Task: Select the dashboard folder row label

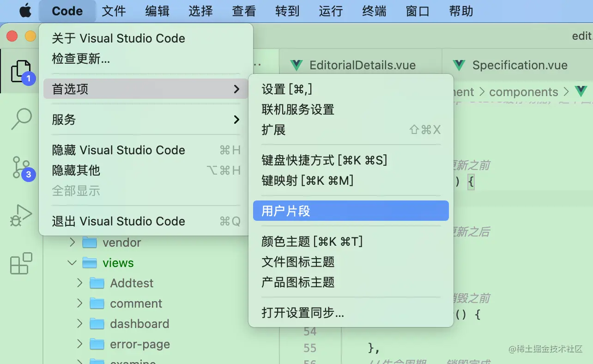Action: pos(139,324)
